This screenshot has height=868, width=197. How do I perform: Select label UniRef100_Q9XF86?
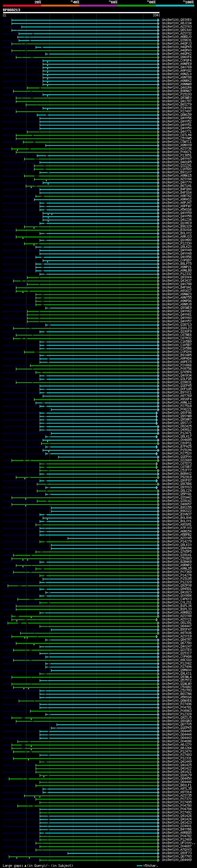click(x=176, y=413)
